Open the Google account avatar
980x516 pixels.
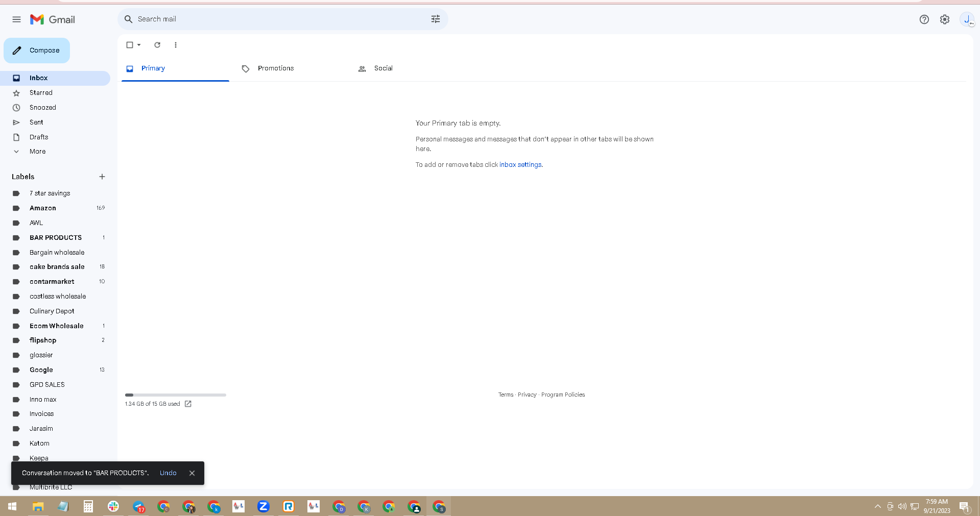[967, 19]
